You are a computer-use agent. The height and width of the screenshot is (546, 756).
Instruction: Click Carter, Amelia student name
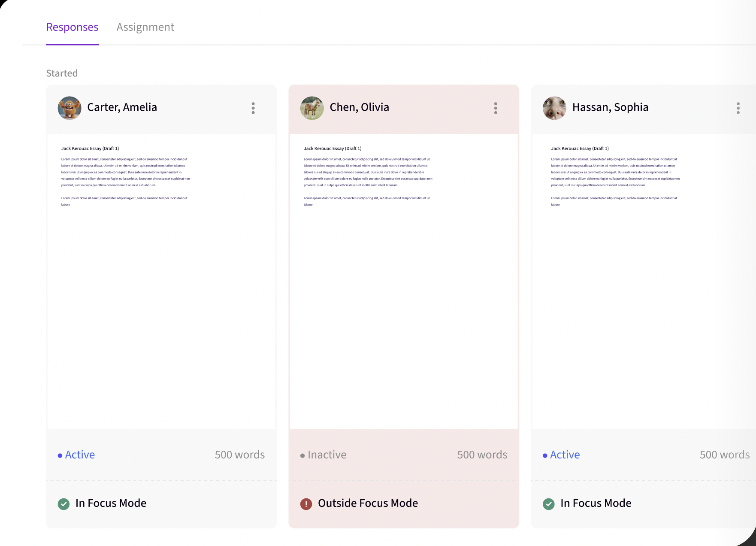pos(122,107)
